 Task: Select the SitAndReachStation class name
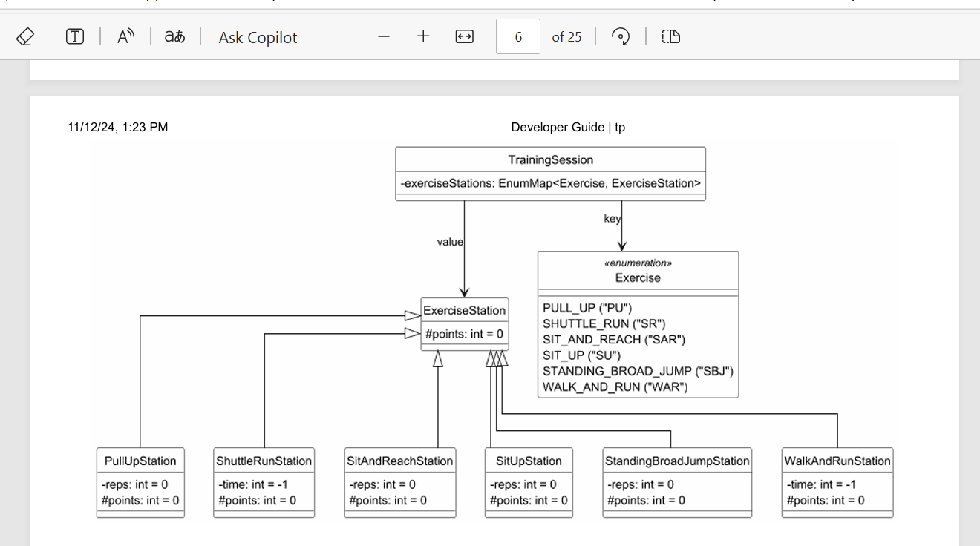click(400, 461)
